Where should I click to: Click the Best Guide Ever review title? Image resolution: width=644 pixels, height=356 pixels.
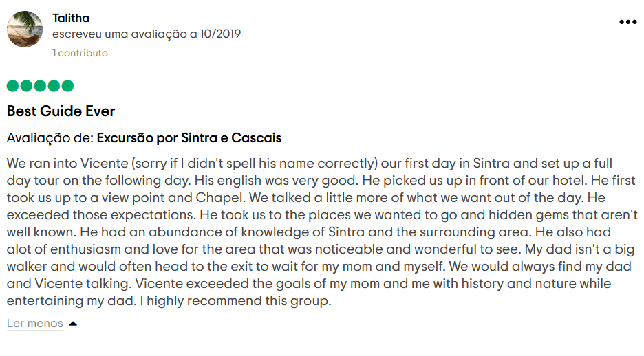[x=61, y=111]
